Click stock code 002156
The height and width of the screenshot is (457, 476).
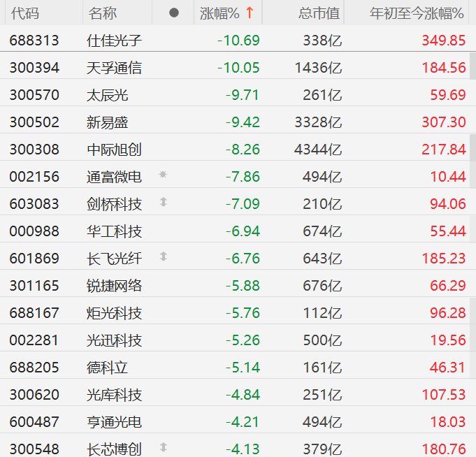(x=34, y=177)
